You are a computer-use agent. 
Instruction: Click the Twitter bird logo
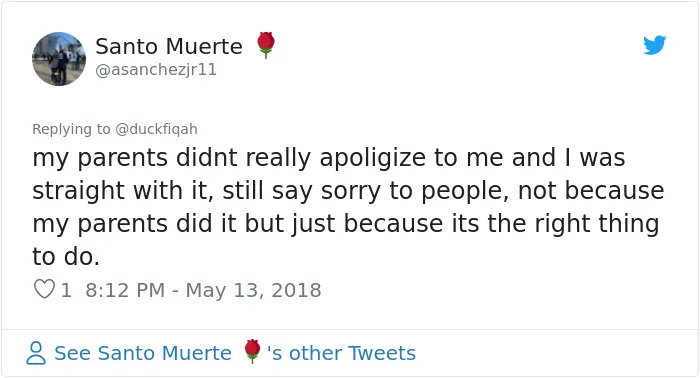654,45
